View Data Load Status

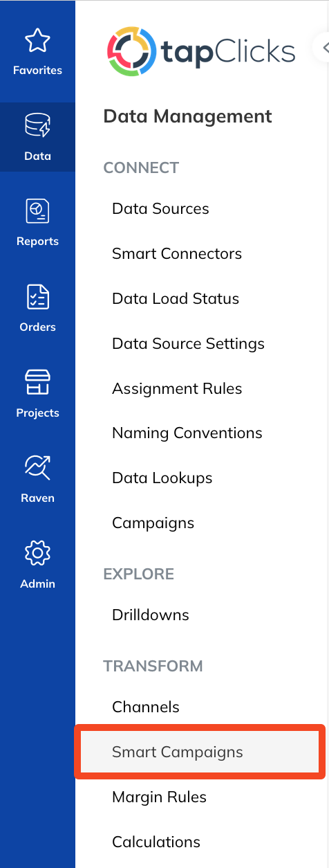[176, 298]
